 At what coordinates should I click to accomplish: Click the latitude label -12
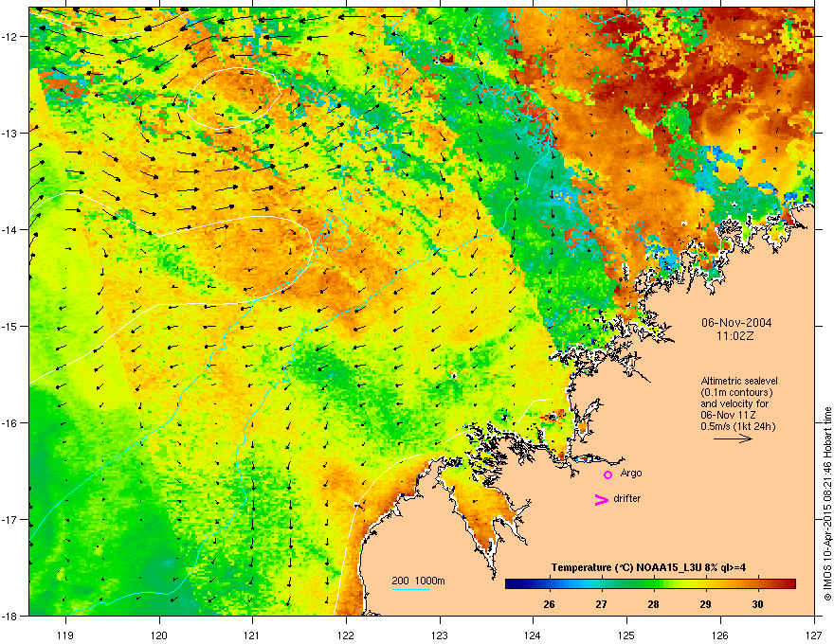coord(10,37)
